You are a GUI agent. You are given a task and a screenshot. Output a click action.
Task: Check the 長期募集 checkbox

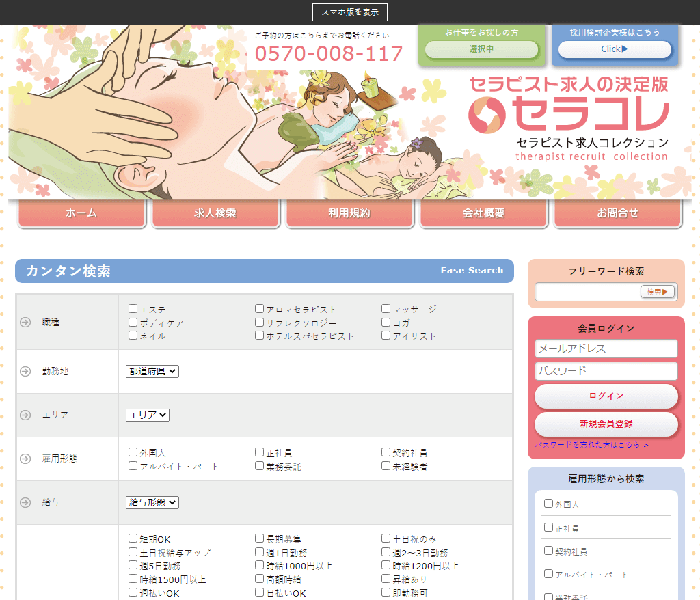click(x=259, y=538)
